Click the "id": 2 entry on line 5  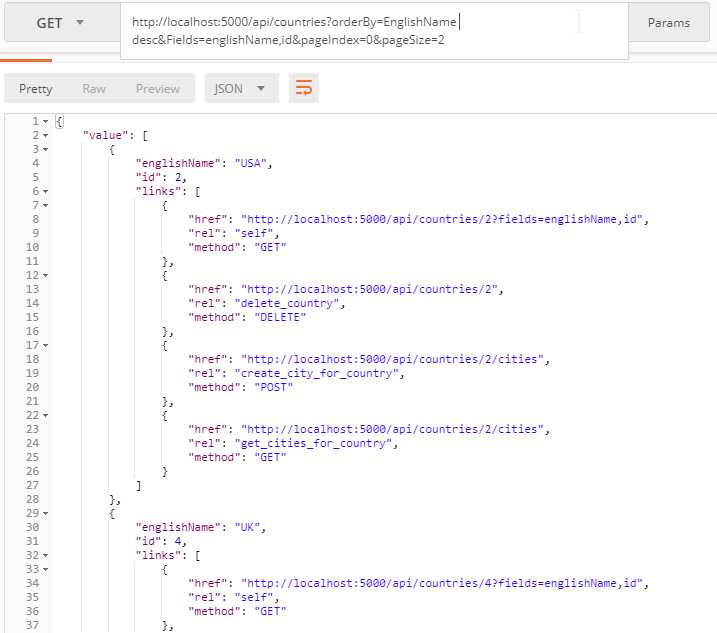[161, 177]
